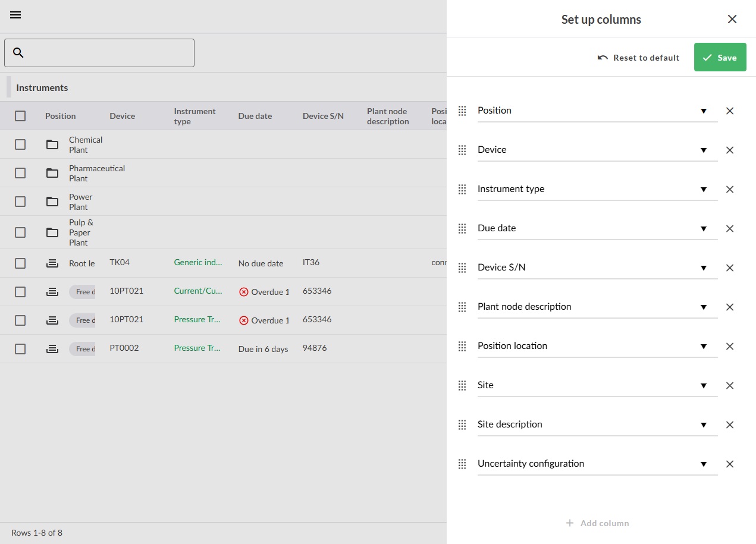
Task: Click Reset to default
Action: coord(638,58)
